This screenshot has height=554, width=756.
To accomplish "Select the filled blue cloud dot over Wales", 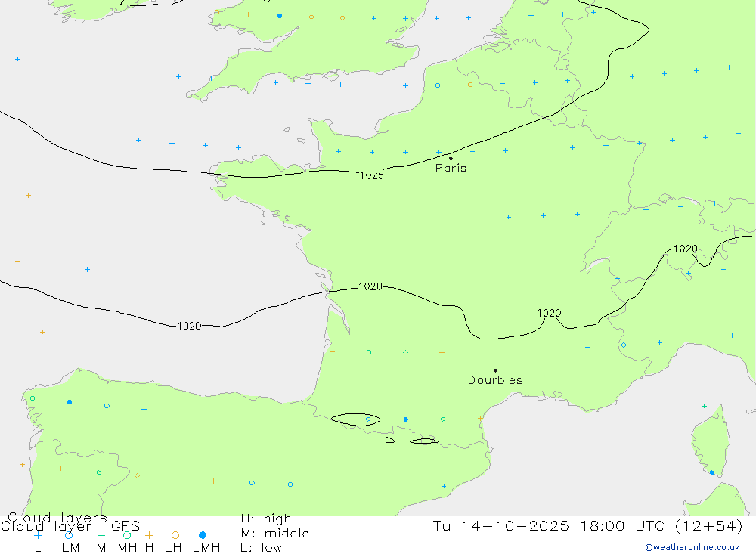I will pyautogui.click(x=280, y=16).
